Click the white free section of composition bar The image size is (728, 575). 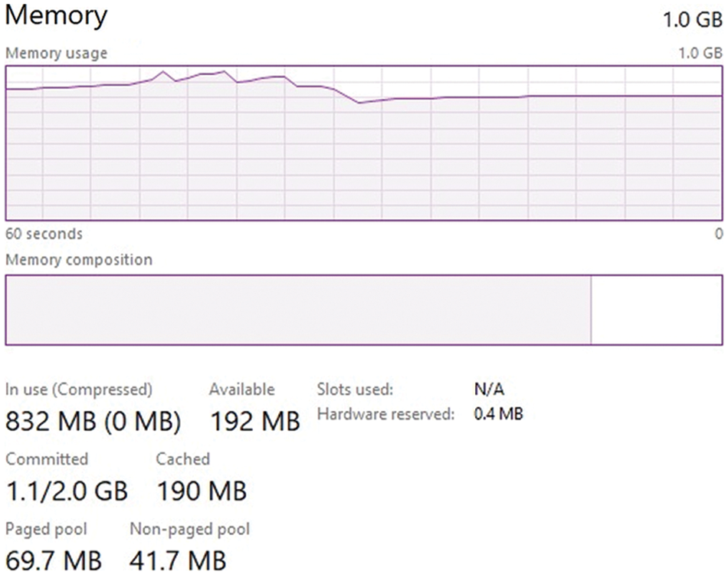pos(656,310)
